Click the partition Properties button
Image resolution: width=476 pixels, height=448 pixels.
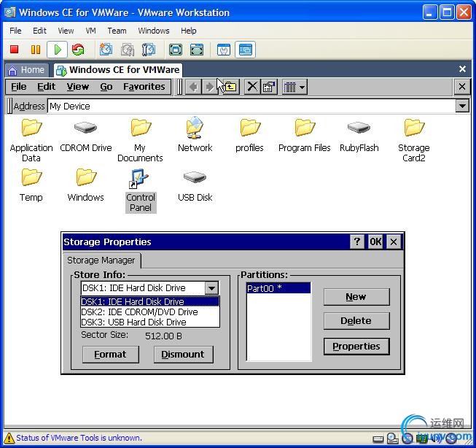coord(356,347)
